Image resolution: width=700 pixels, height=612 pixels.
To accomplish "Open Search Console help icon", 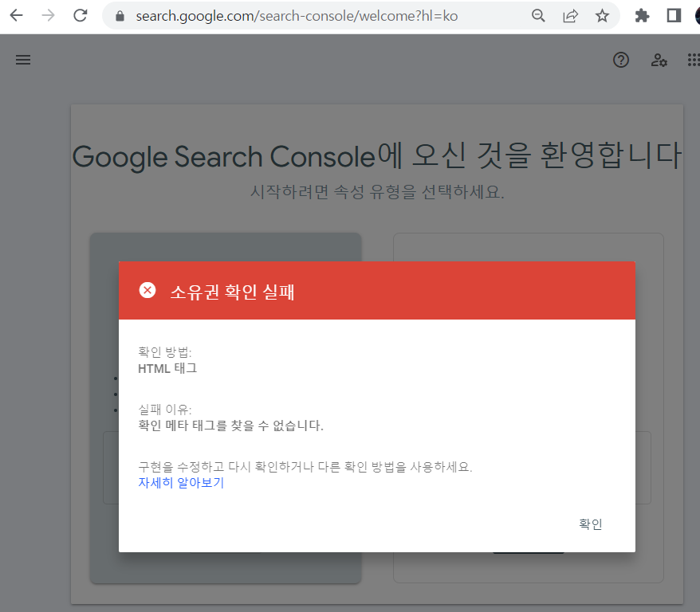I will 621,60.
